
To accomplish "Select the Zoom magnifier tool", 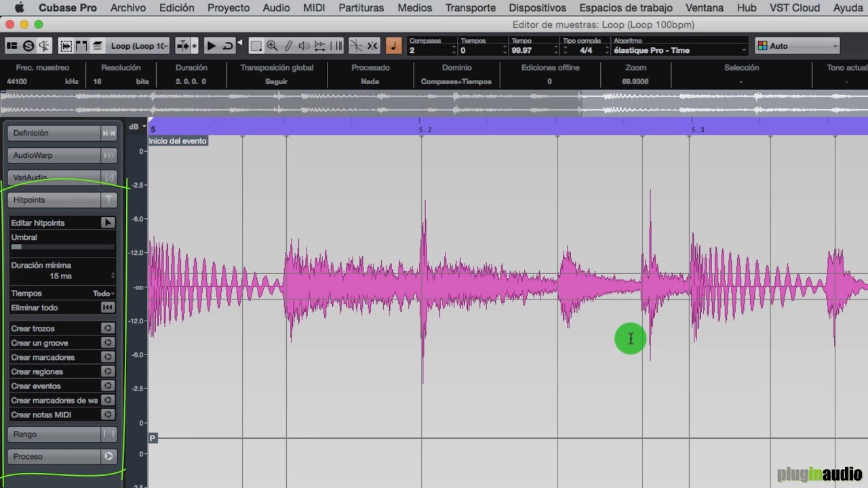I will click(x=272, y=46).
